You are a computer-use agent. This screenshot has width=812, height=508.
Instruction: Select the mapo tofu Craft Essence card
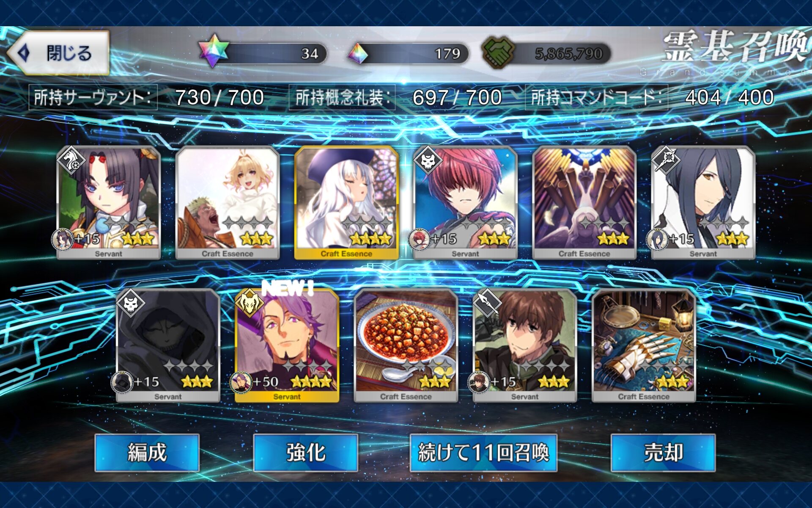coord(406,345)
